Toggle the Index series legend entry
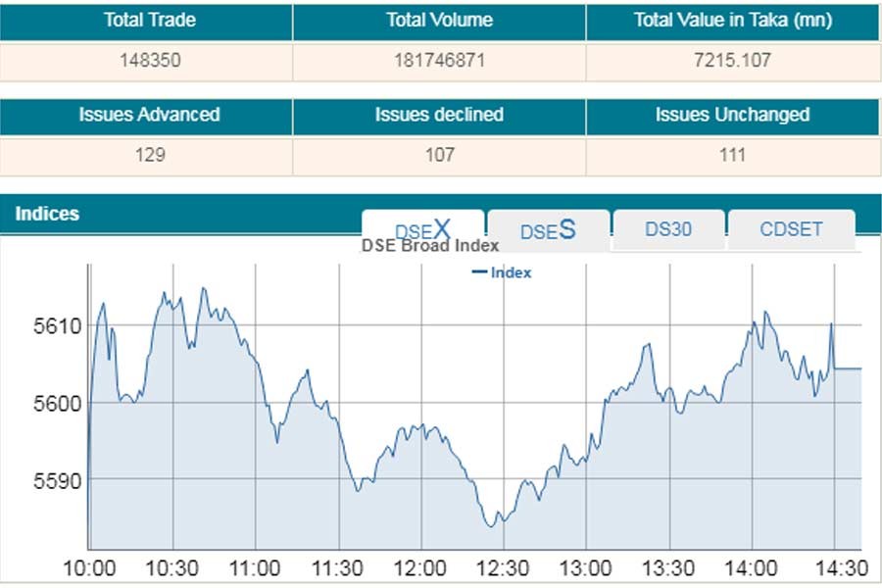The image size is (882, 588). point(502,272)
